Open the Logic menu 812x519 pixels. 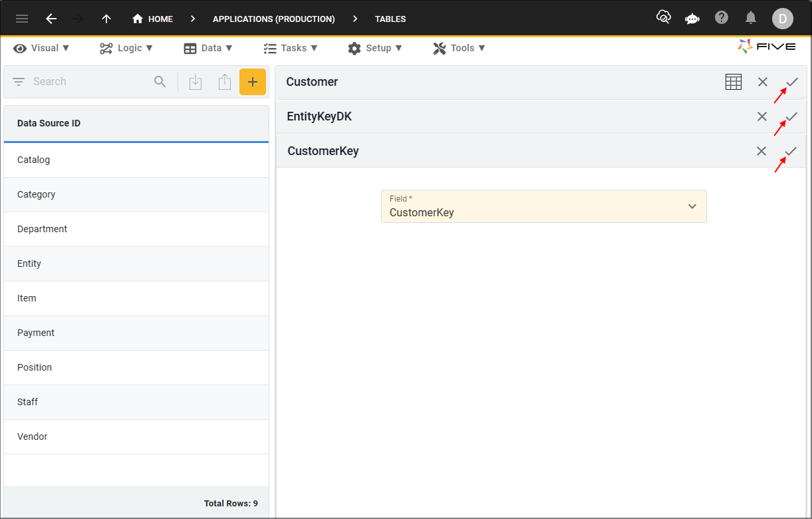[x=126, y=48]
